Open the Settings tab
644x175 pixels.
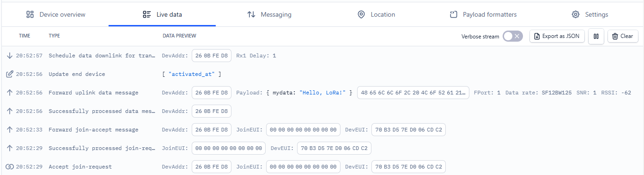pos(589,14)
